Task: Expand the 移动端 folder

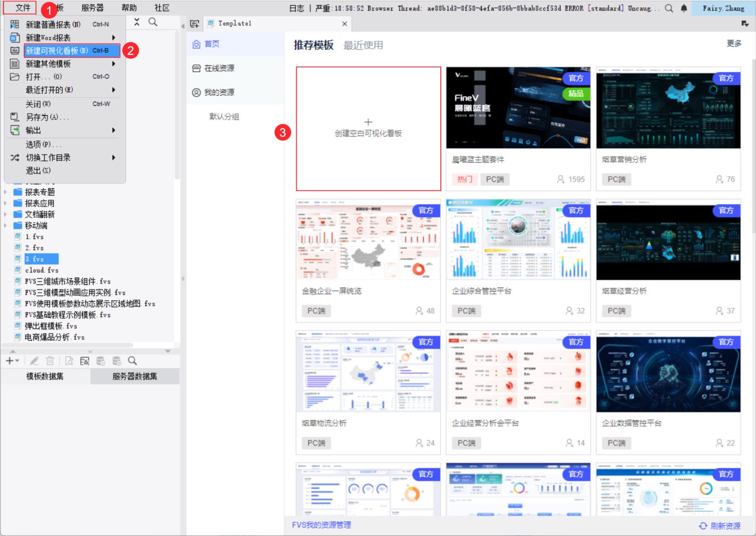Action: tap(6, 225)
